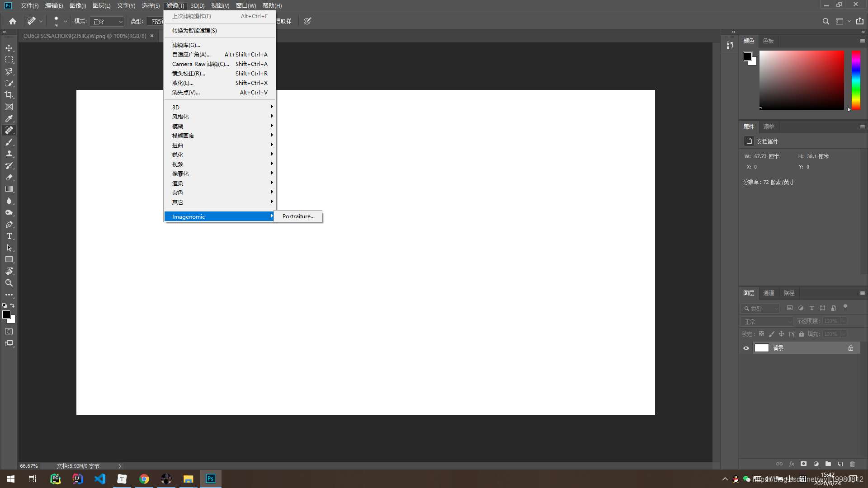Screen dimensions: 868x488
Task: Open the 模式 blend mode dropdown
Action: [x=107, y=21]
